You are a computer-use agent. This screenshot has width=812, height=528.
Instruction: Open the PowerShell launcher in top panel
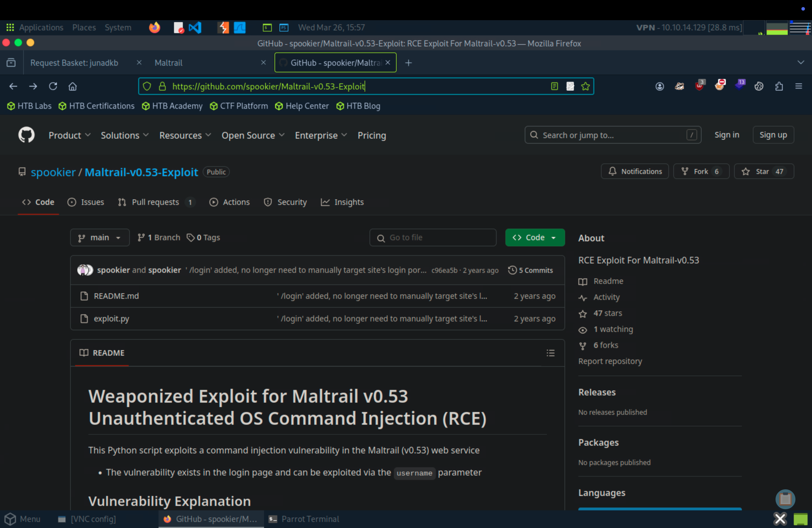284,28
